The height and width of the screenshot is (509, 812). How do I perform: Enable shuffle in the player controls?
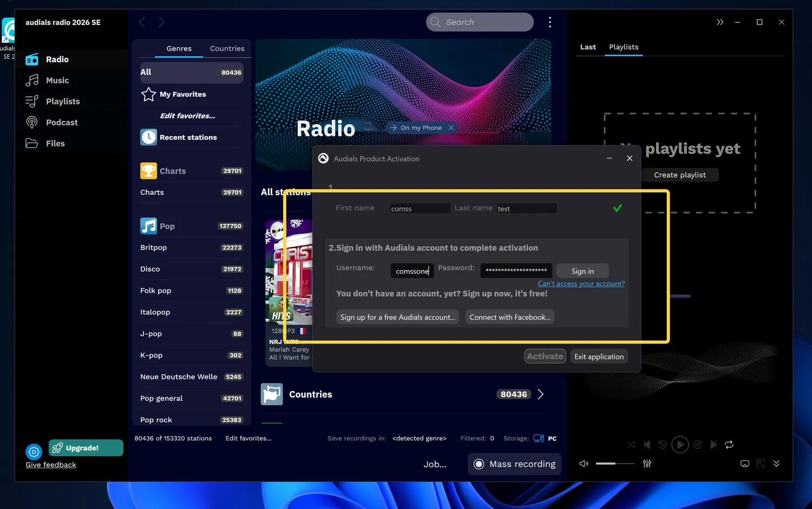[631, 444]
